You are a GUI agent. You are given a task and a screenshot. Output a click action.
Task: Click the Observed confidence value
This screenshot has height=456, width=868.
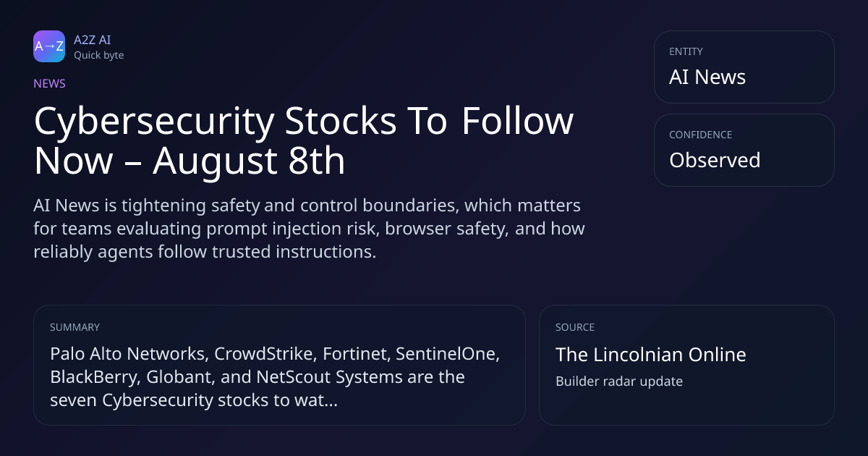click(715, 160)
